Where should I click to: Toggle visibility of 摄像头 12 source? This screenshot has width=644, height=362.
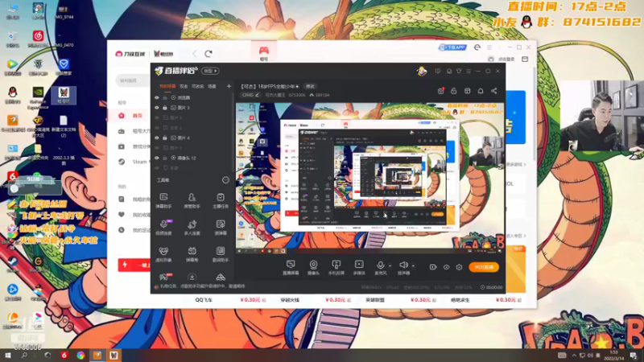click(x=157, y=158)
